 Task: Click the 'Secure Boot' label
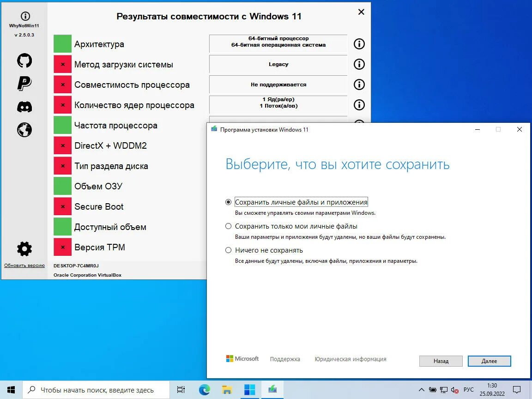tap(99, 206)
